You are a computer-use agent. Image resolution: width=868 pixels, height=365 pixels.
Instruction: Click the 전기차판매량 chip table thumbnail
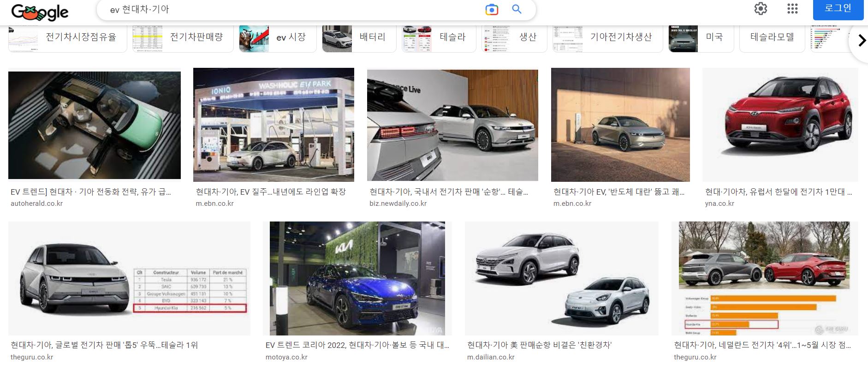click(148, 38)
